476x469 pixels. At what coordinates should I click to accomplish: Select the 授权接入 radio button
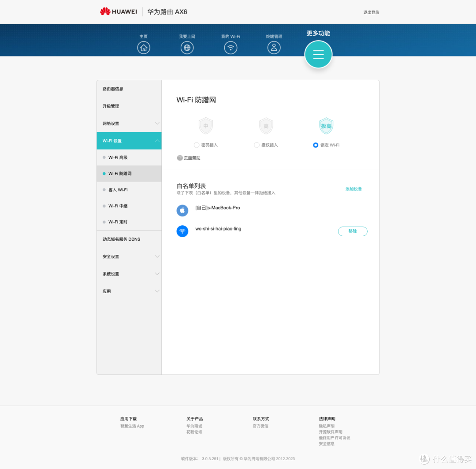[x=257, y=145]
